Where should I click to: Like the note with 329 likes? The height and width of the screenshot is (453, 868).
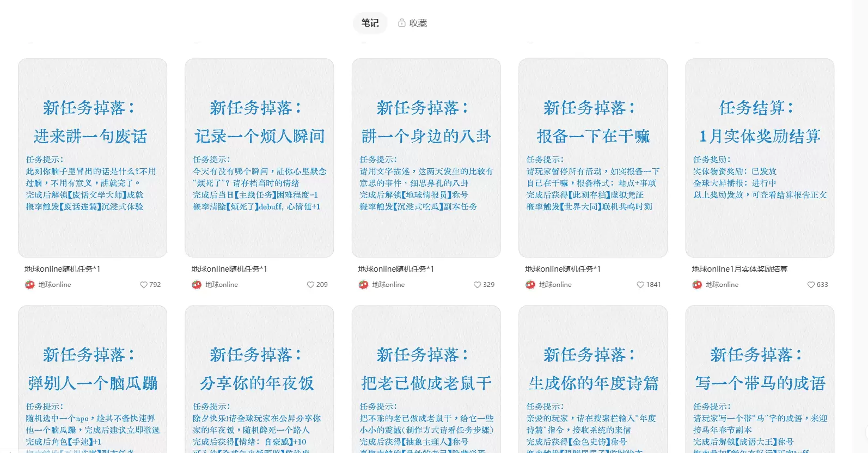477,285
